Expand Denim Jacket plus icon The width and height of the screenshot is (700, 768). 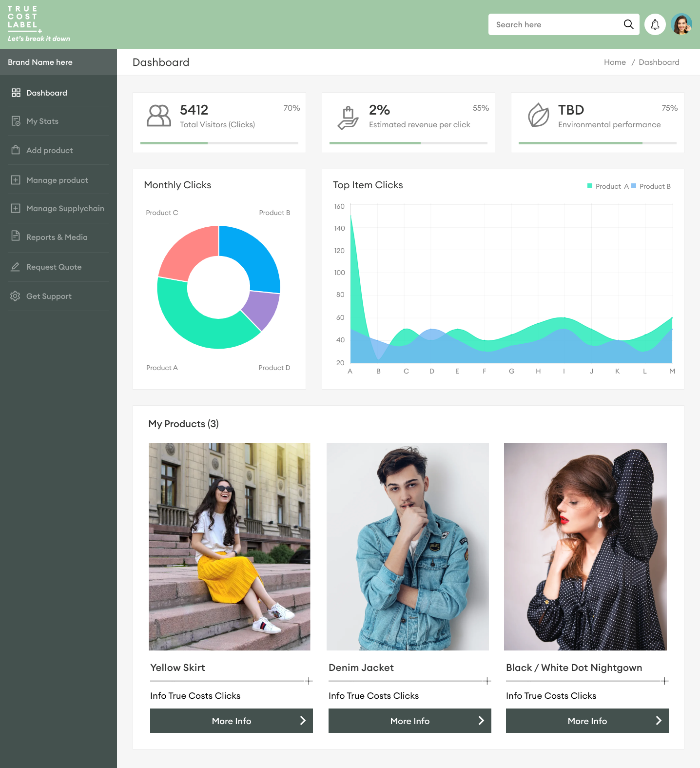(x=487, y=681)
